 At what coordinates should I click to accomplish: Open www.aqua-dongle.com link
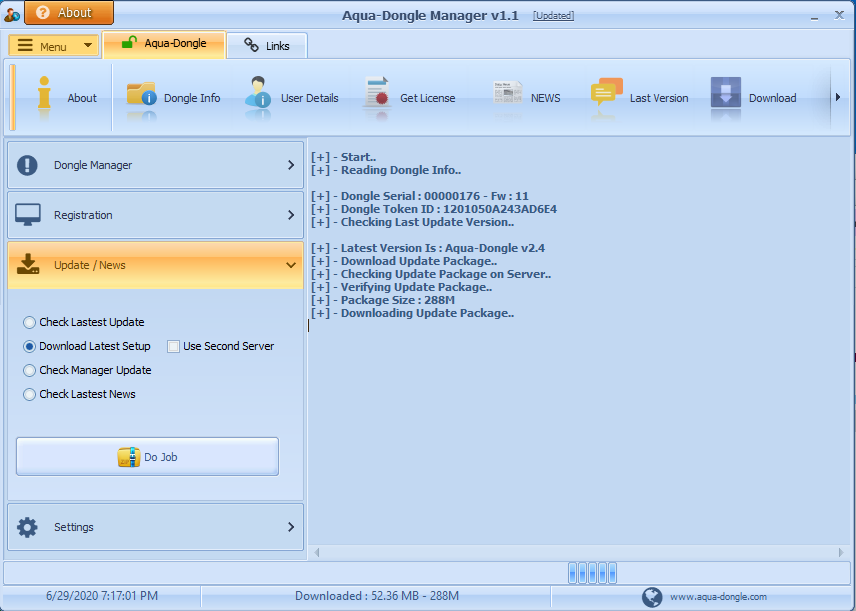point(718,597)
